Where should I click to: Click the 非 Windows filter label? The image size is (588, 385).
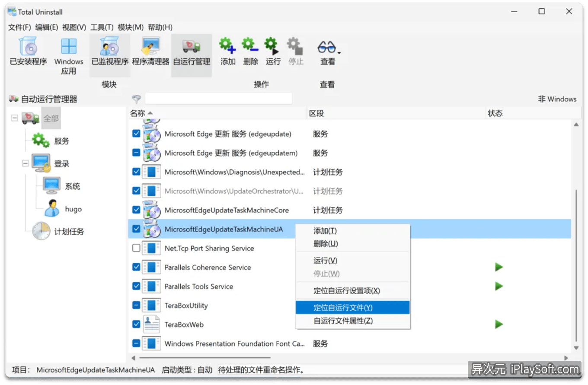557,99
